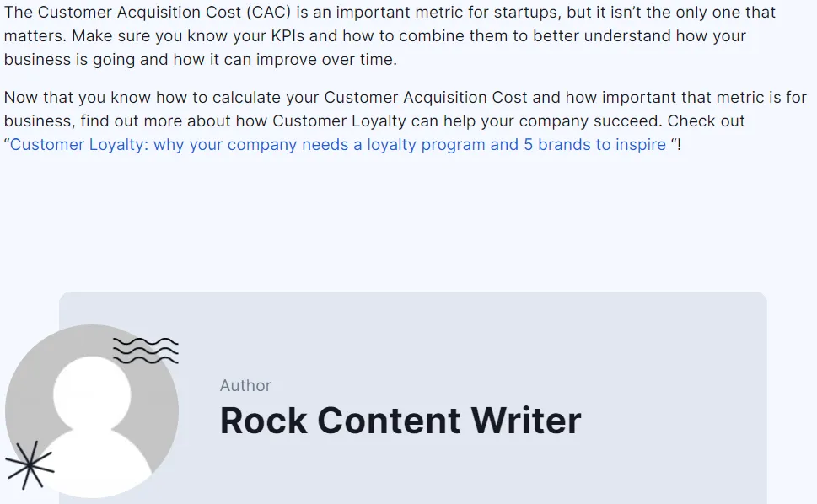817x504 pixels.
Task: Click the word "Writer" in author heading
Action: pos(526,420)
